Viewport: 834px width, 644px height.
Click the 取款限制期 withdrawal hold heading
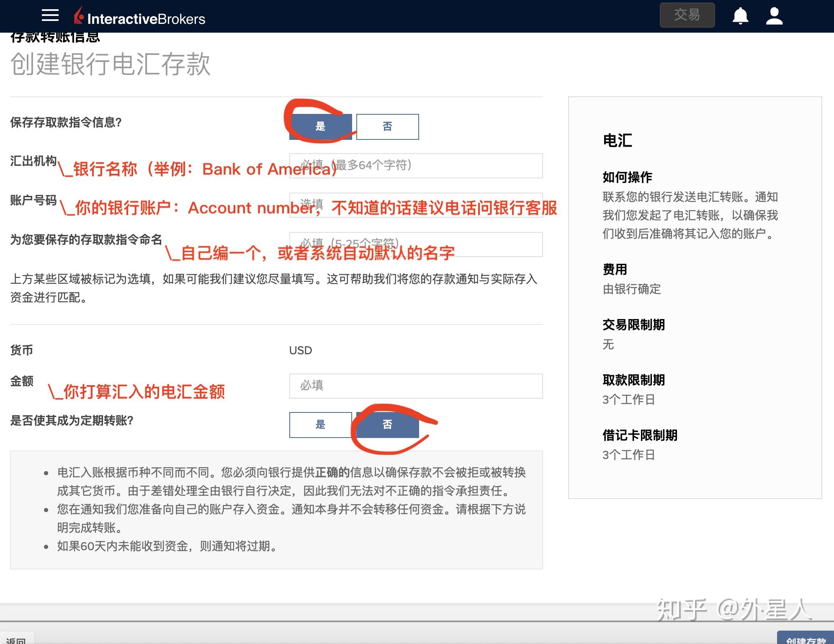(x=634, y=380)
